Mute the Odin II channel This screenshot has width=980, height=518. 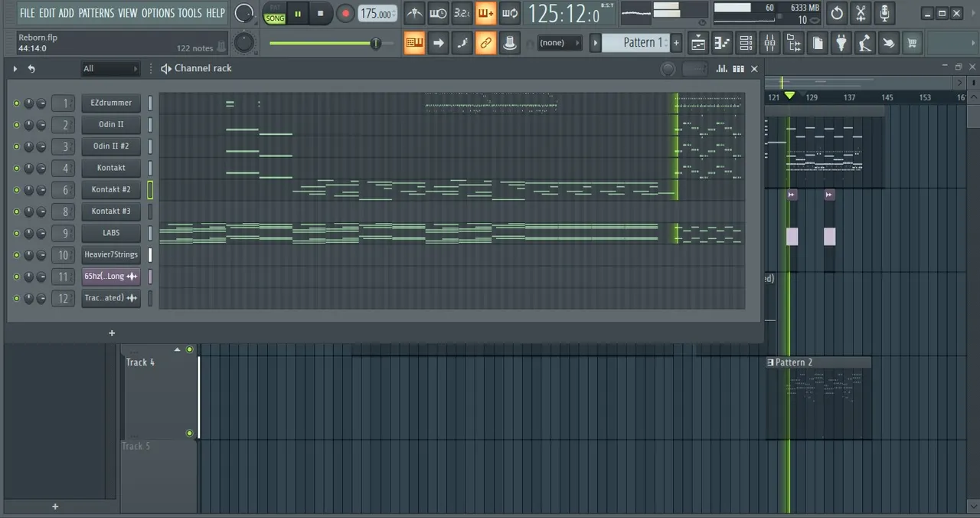(16, 125)
